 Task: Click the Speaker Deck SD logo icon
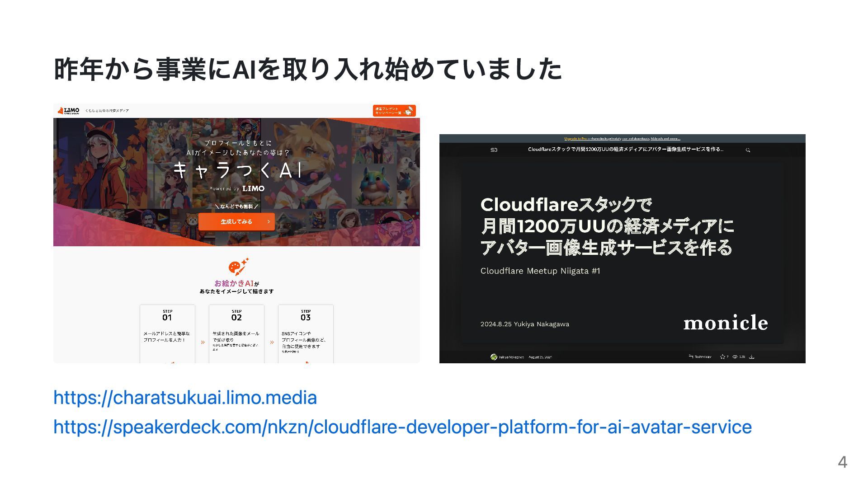click(x=494, y=150)
